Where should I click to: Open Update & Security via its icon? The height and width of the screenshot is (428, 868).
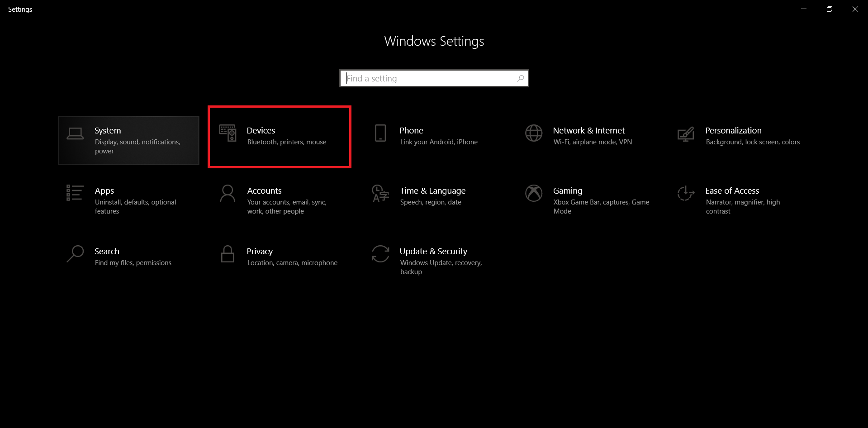pyautogui.click(x=380, y=254)
